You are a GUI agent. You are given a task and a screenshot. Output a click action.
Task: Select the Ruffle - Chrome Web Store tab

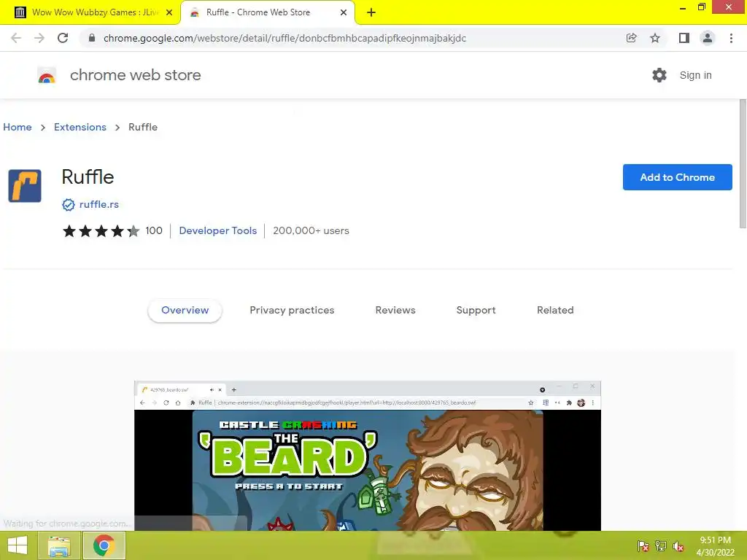coord(267,12)
